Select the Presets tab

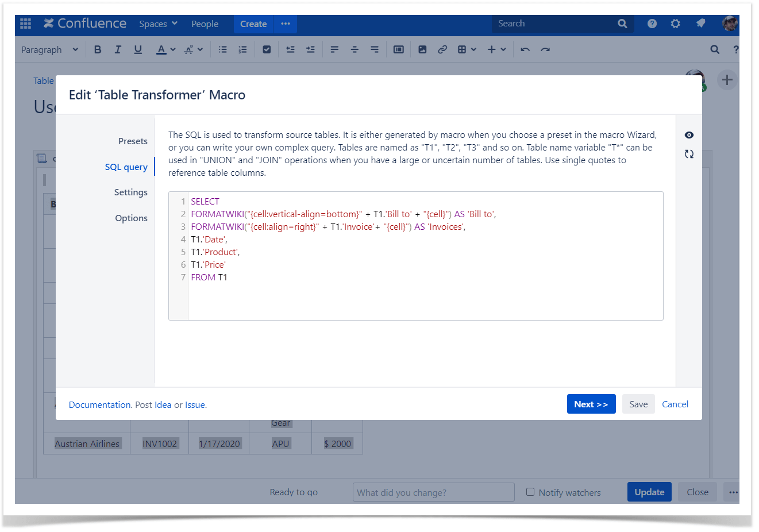point(133,141)
